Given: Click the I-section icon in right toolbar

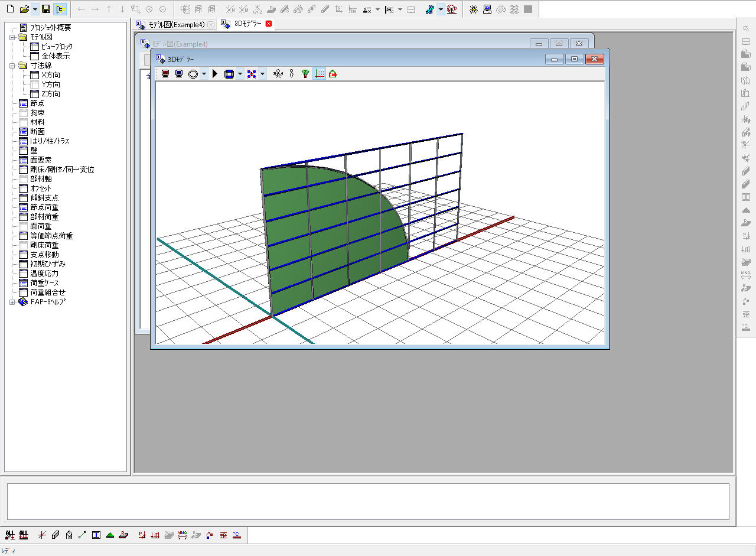Looking at the screenshot, I should coord(746,197).
